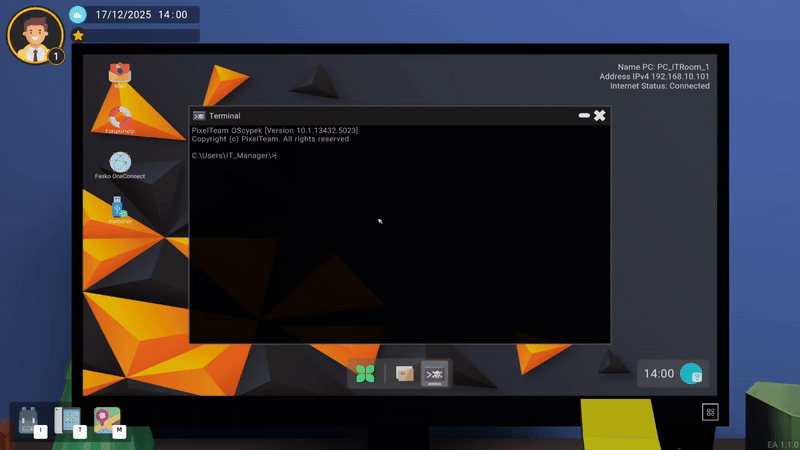Open the Mail desktop icon

point(119,74)
